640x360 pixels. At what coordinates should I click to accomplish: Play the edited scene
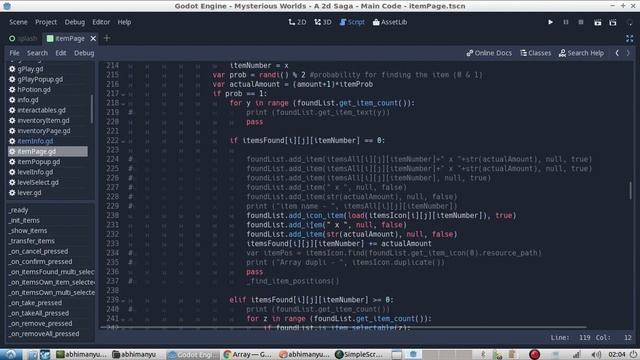coord(598,22)
